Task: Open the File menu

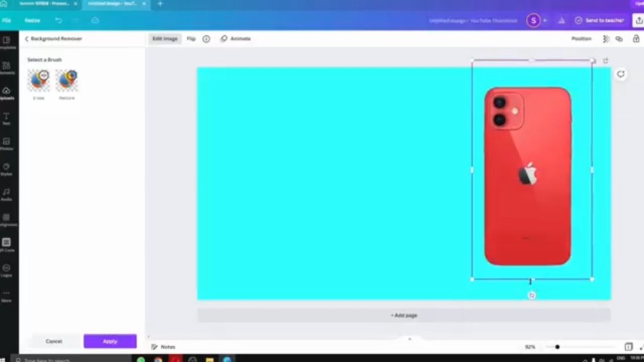Action: point(6,20)
